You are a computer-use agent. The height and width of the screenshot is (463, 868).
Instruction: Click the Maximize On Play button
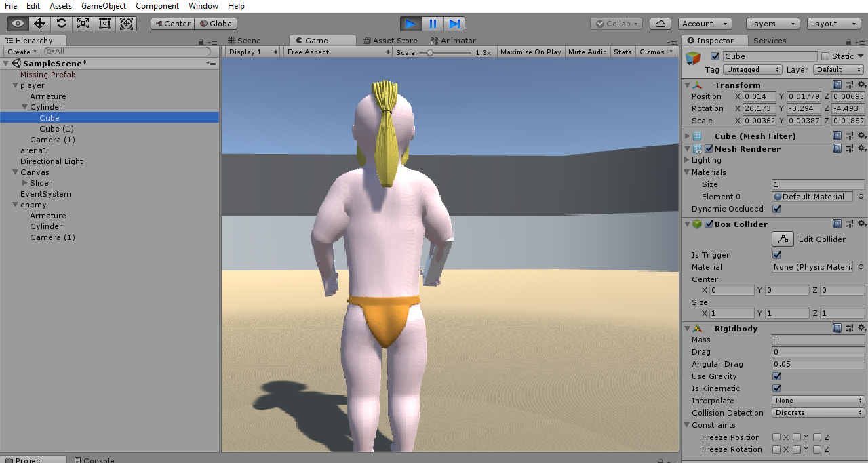point(531,52)
